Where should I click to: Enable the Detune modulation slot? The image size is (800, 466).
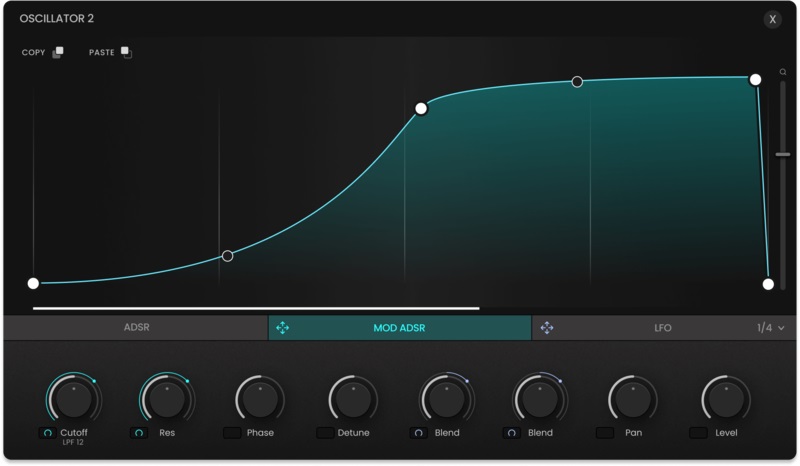tap(325, 433)
